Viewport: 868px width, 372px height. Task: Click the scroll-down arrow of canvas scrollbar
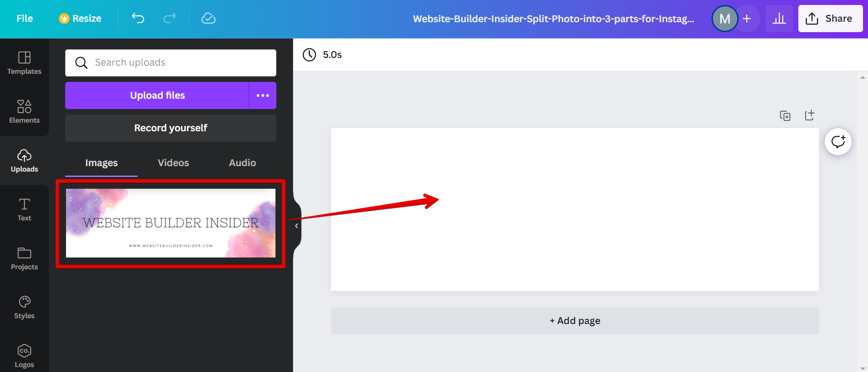pos(863,368)
